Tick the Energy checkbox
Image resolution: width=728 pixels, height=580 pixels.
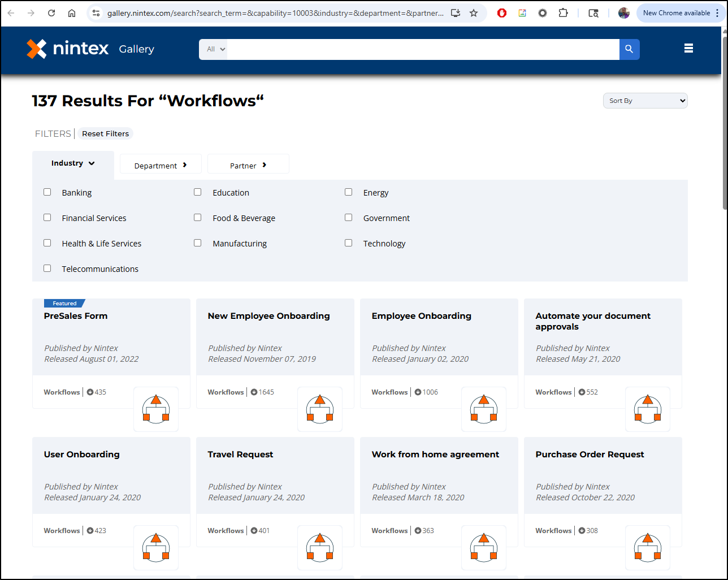pyautogui.click(x=349, y=192)
